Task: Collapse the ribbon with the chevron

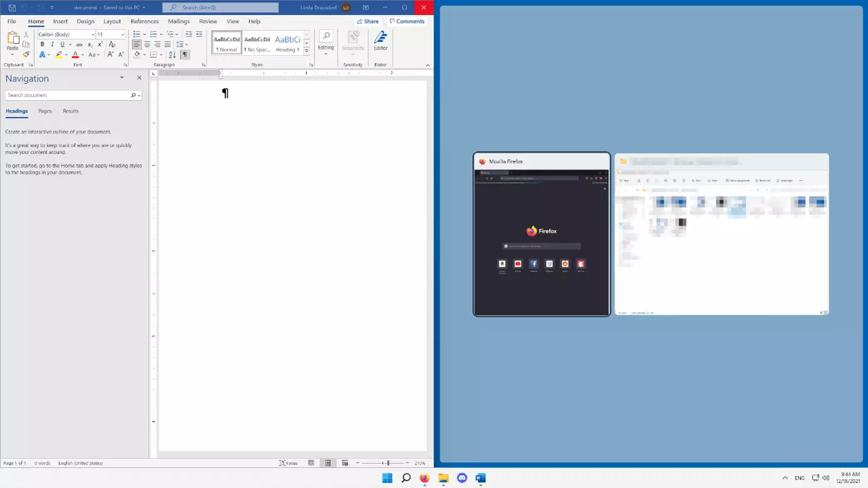Action: click(x=428, y=65)
